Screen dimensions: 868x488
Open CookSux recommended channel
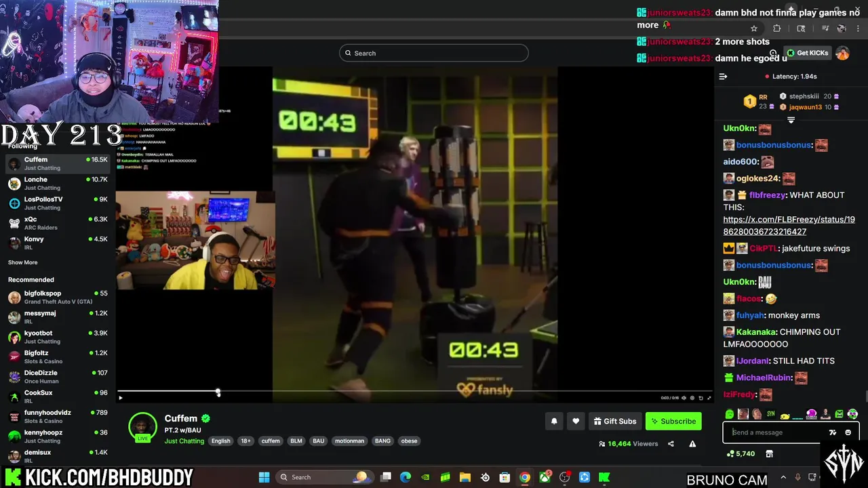point(58,396)
